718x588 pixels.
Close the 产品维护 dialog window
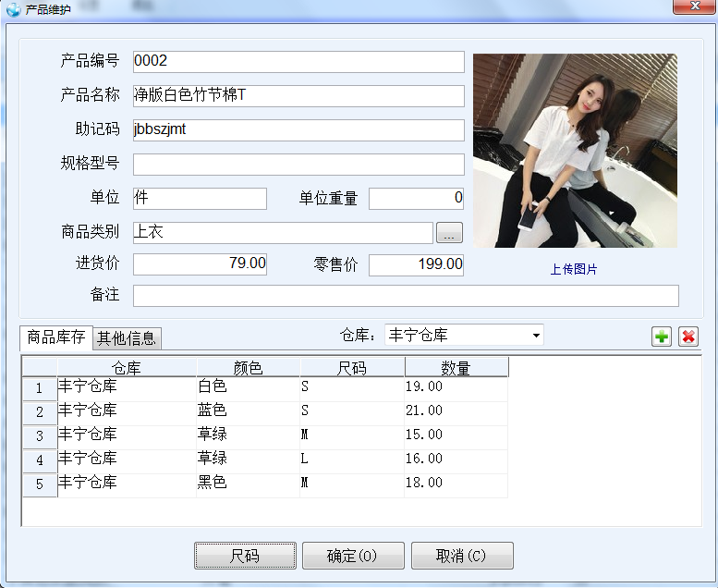(691, 7)
